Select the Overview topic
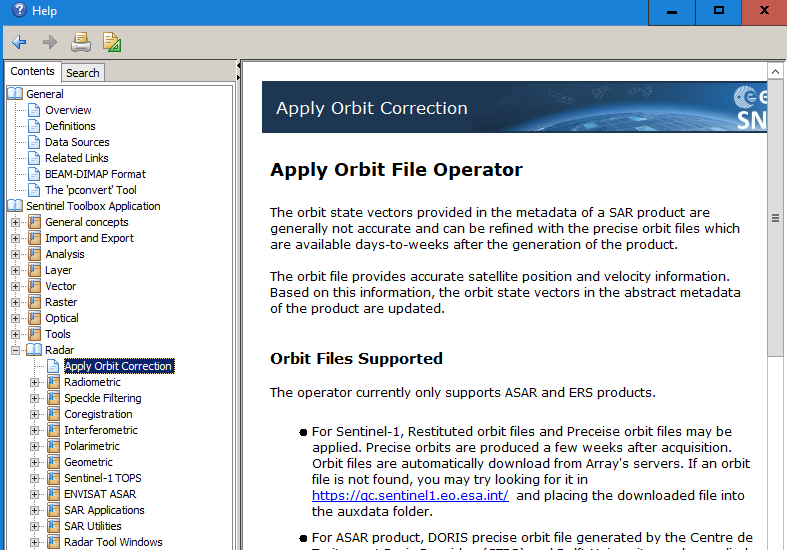 tap(68, 110)
